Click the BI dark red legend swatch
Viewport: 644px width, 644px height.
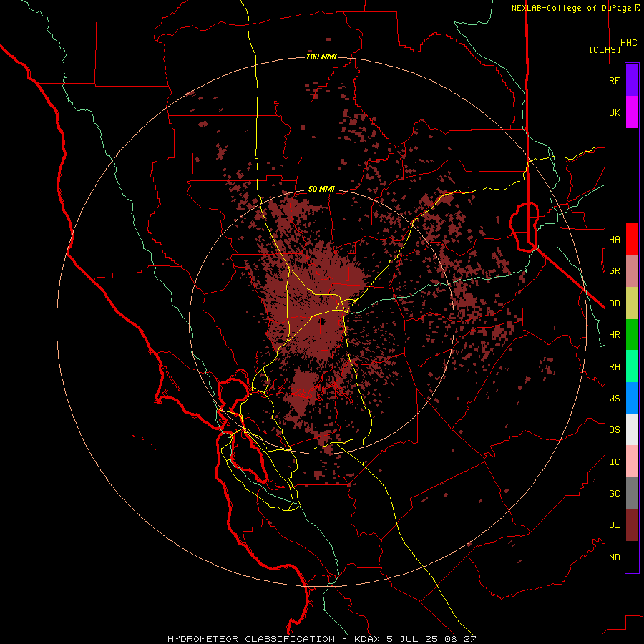(632, 525)
